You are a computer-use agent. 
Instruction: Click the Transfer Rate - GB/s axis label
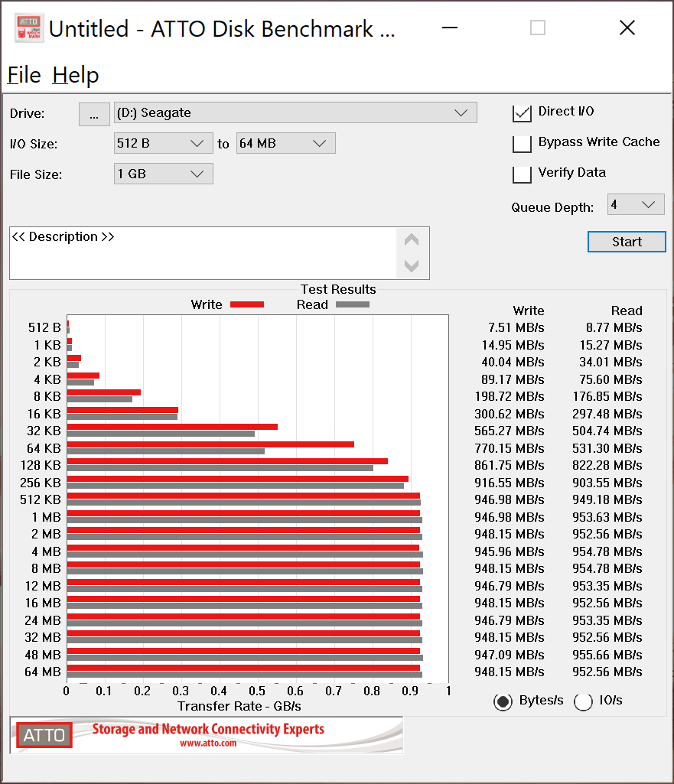239,707
